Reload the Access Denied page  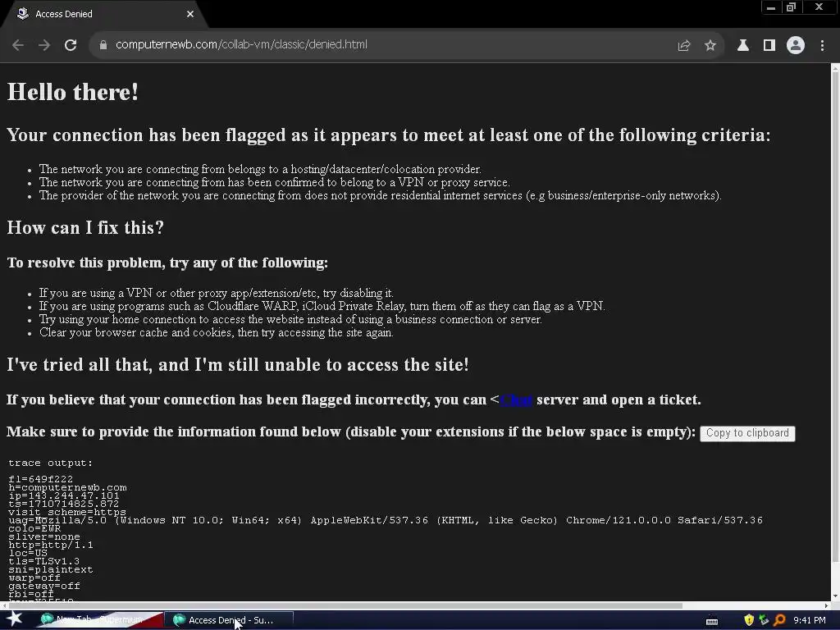pyautogui.click(x=71, y=45)
